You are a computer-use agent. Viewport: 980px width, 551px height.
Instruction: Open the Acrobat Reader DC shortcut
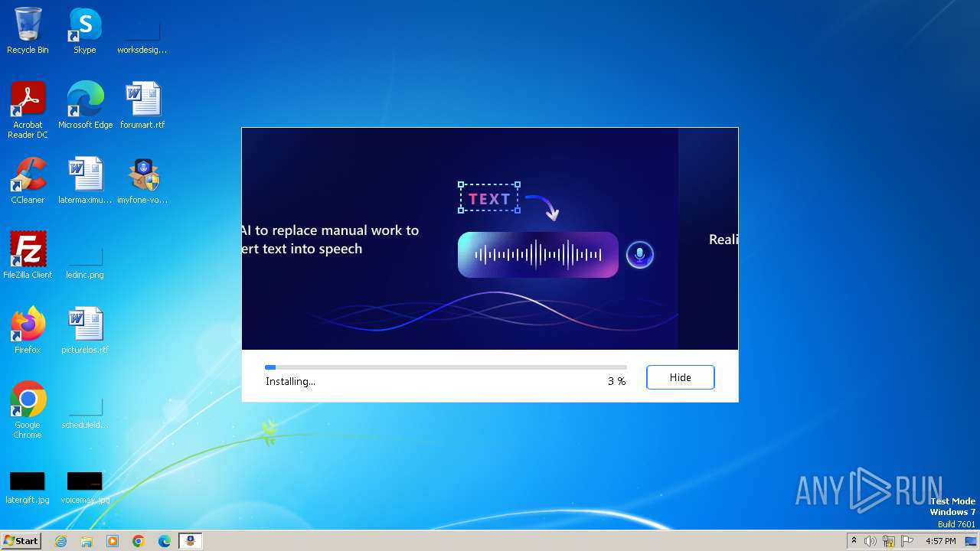28,110
